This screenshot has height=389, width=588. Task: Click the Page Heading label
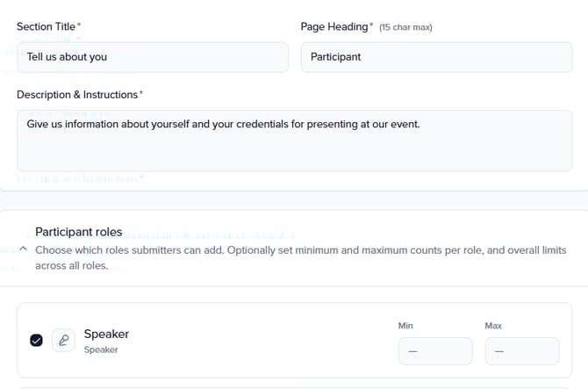(x=333, y=27)
